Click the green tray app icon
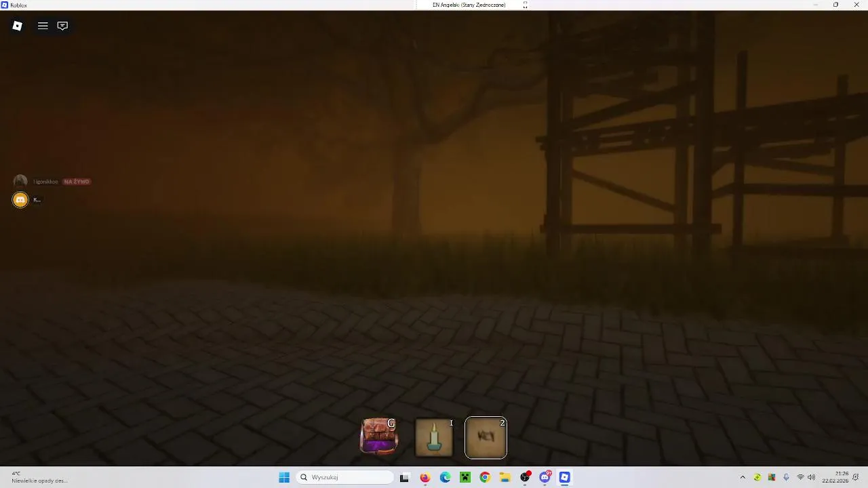868x488 pixels. pyautogui.click(x=757, y=477)
